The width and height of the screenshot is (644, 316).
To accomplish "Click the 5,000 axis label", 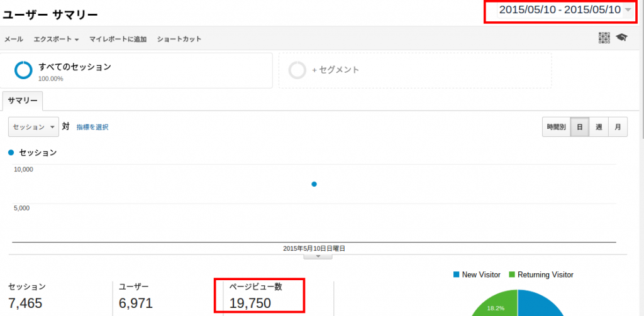I will point(21,208).
